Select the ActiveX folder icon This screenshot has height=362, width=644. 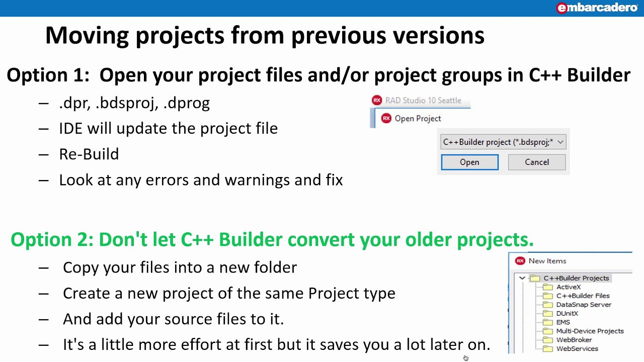[548, 287]
